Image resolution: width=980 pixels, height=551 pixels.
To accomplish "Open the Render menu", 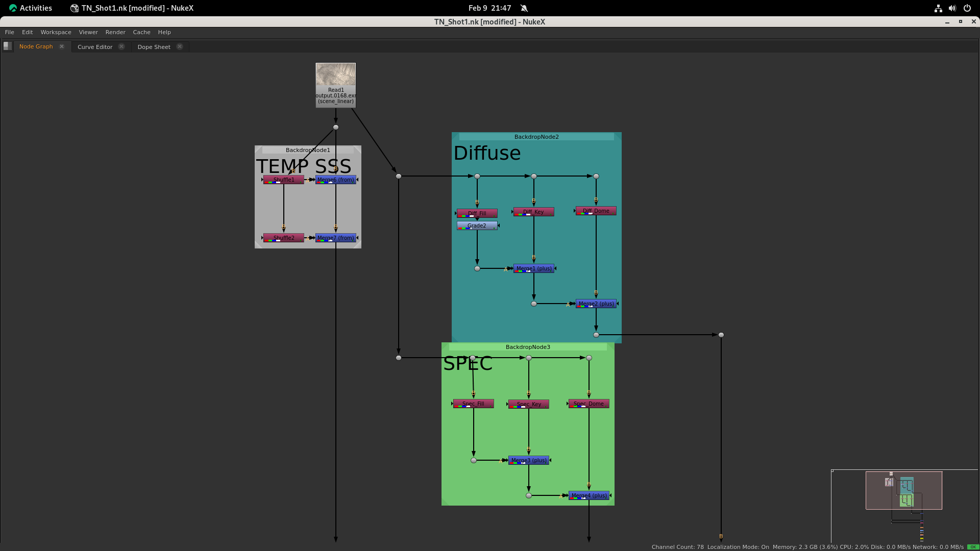I will coord(115,32).
